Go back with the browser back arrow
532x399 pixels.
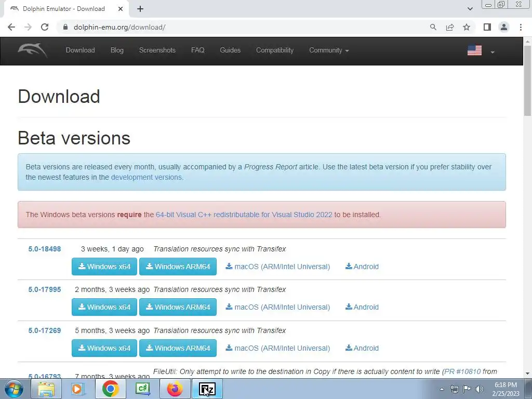click(11, 27)
